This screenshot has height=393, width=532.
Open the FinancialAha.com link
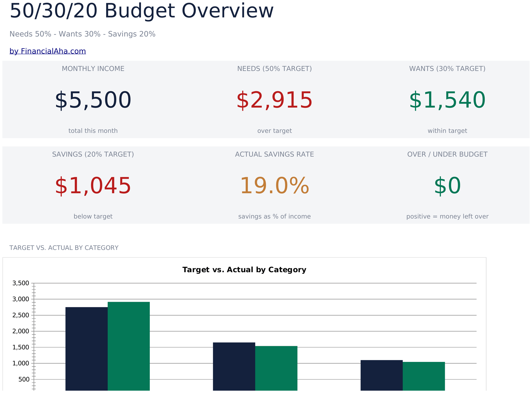click(48, 51)
